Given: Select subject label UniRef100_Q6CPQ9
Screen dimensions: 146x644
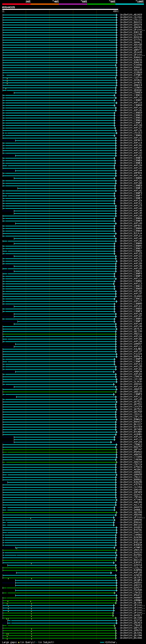Looking at the screenshot, I should pyautogui.click(x=131, y=412).
